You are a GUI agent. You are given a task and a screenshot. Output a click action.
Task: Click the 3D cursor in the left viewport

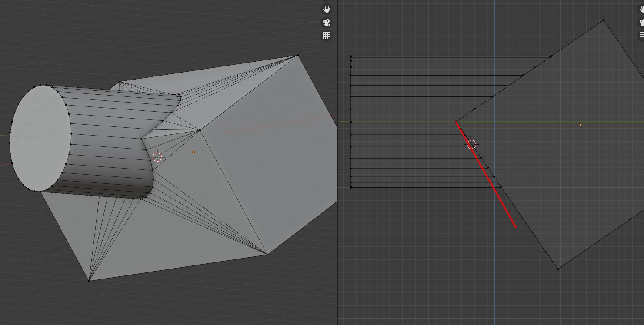click(x=157, y=157)
